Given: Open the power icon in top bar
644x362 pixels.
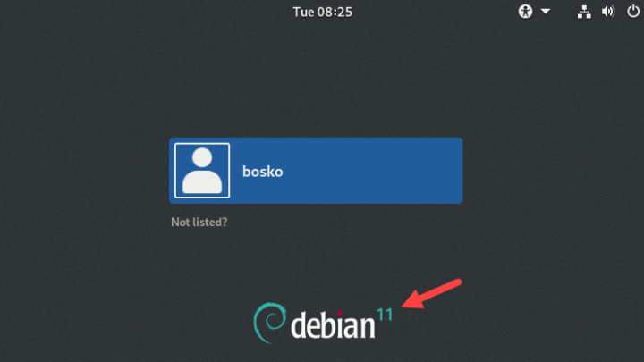Looking at the screenshot, I should point(633,11).
